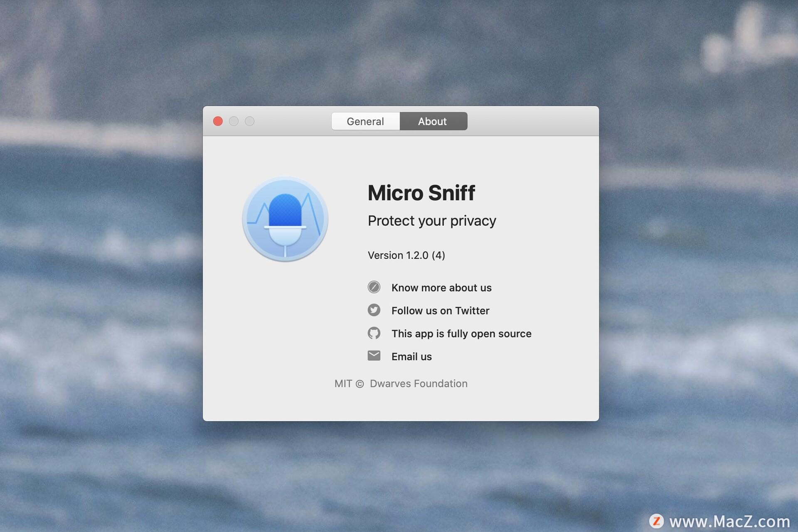The width and height of the screenshot is (798, 532).
Task: Click the Micro Sniff microphone app icon
Action: pyautogui.click(x=285, y=219)
